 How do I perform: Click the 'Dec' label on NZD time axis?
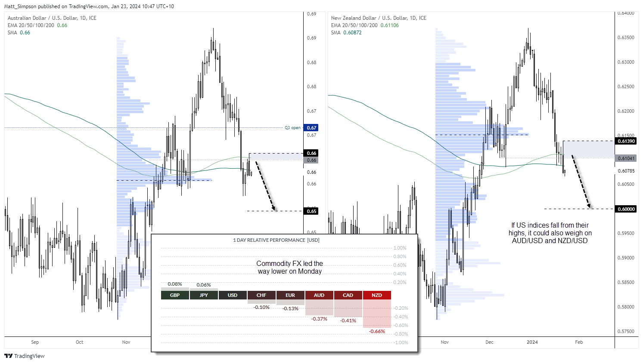click(489, 342)
